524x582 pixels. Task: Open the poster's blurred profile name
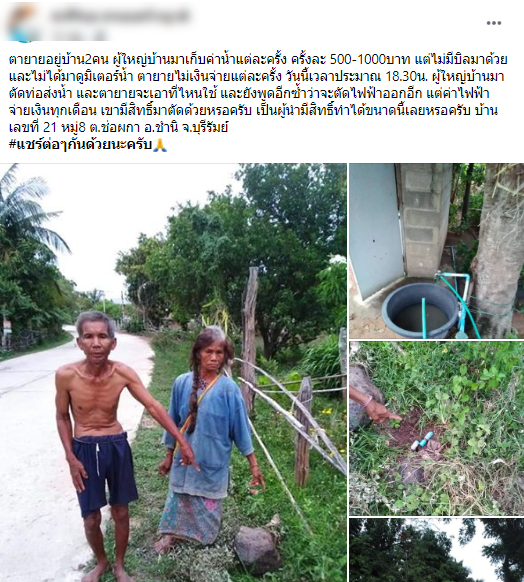coord(121,16)
